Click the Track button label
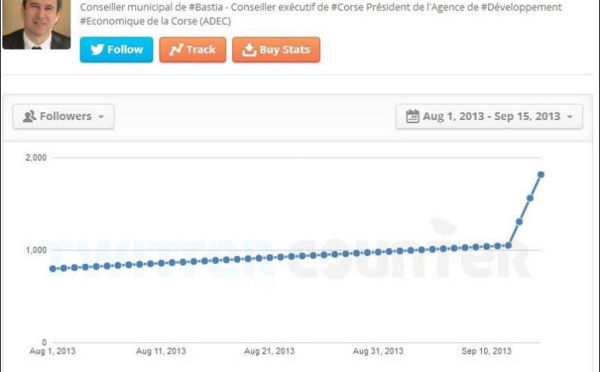This screenshot has height=372, width=600. [x=201, y=49]
